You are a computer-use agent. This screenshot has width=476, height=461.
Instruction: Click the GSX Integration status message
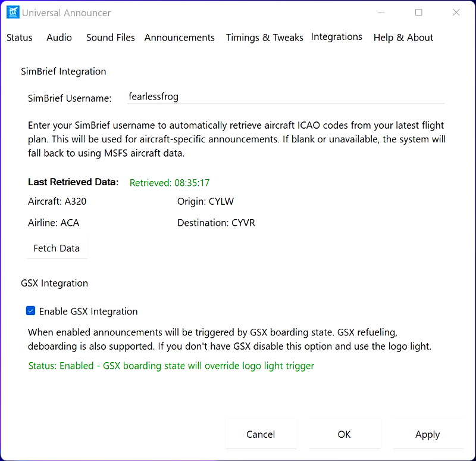pos(171,366)
